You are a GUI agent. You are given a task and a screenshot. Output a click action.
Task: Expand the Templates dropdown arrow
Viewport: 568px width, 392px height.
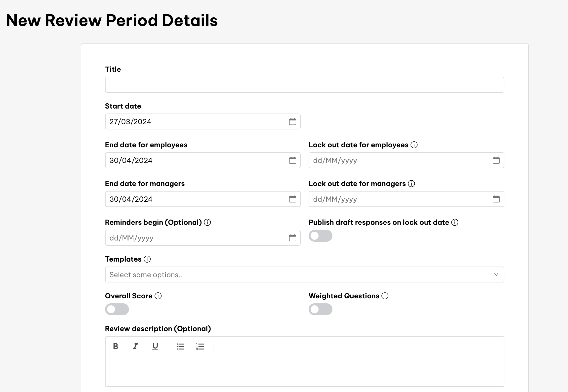pyautogui.click(x=496, y=274)
